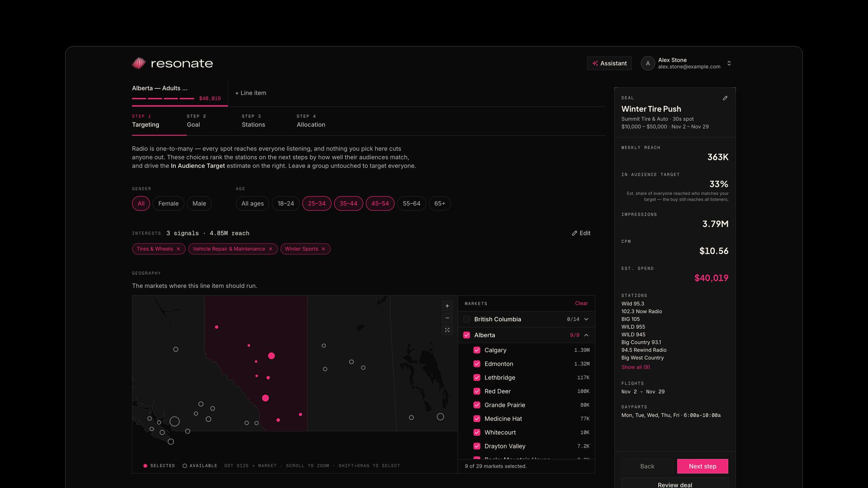Image resolution: width=868 pixels, height=488 pixels.
Task: Remove the Winter Sports interest tag
Action: tap(323, 249)
